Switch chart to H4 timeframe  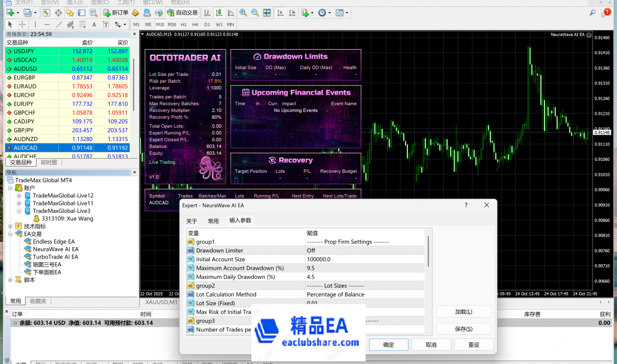195,25
